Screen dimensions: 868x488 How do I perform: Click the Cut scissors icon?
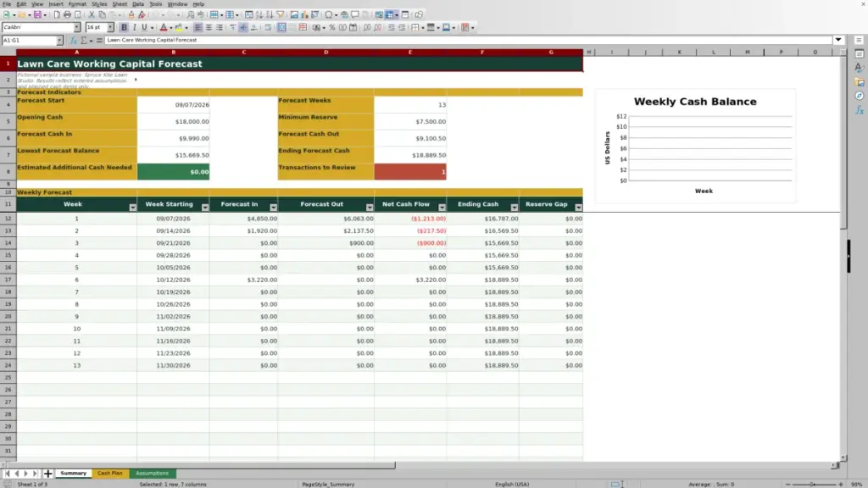92,14
